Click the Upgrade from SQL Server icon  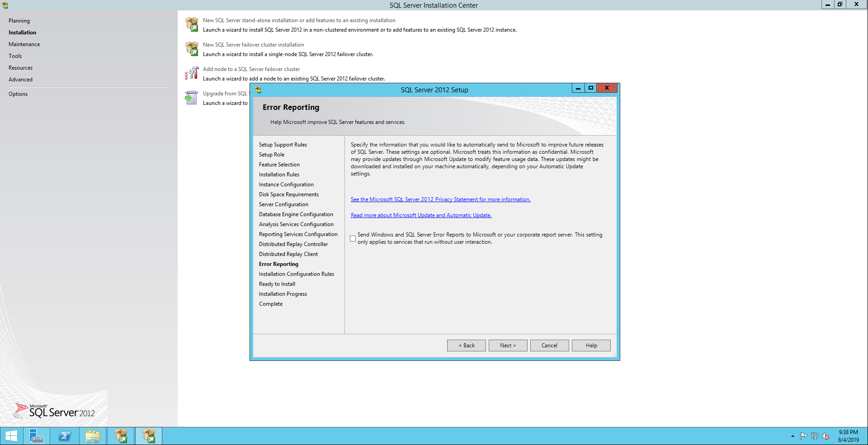point(192,98)
